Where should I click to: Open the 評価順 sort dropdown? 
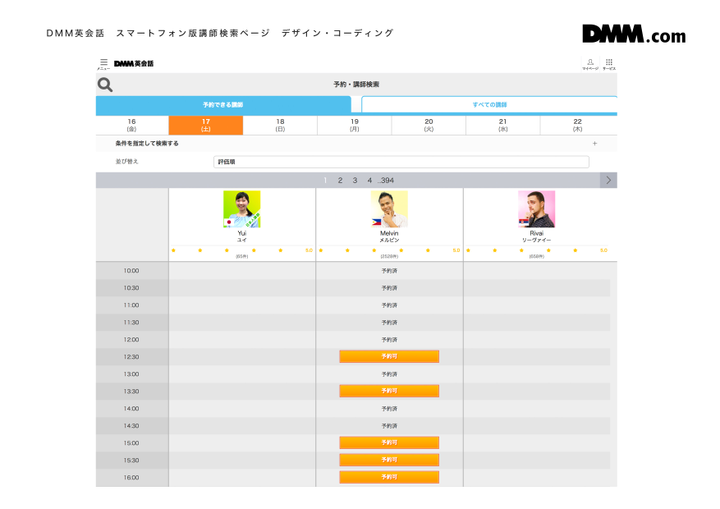pyautogui.click(x=401, y=162)
